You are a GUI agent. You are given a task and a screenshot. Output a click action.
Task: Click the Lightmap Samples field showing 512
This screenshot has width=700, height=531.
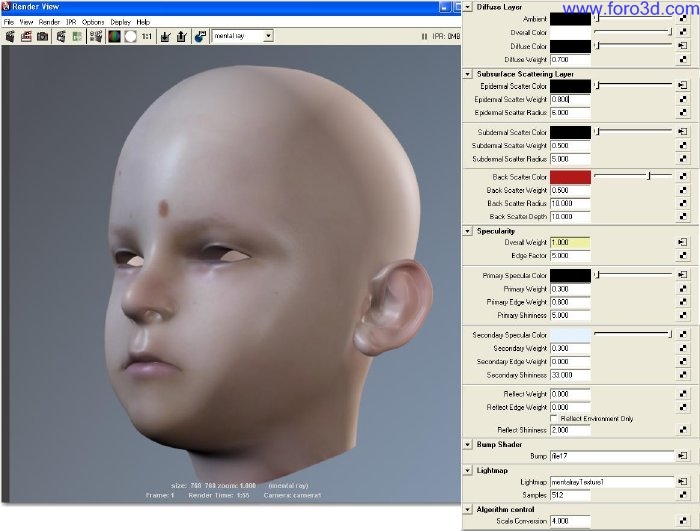pyautogui.click(x=570, y=495)
